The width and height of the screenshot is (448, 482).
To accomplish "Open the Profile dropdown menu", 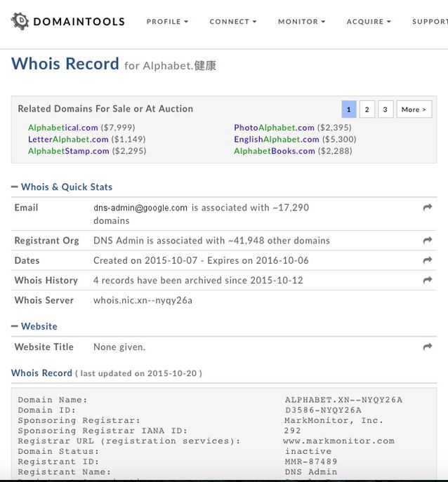I will coord(167,22).
